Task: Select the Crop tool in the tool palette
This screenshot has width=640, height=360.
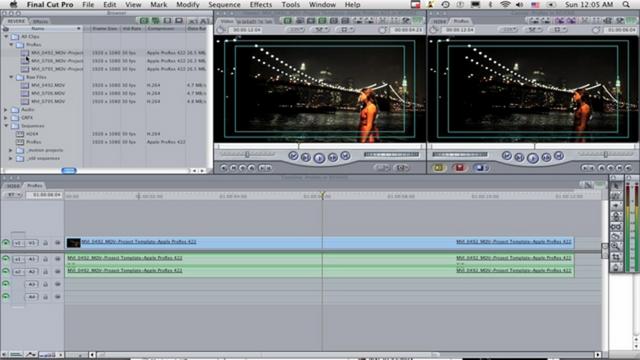Action: pos(616,257)
